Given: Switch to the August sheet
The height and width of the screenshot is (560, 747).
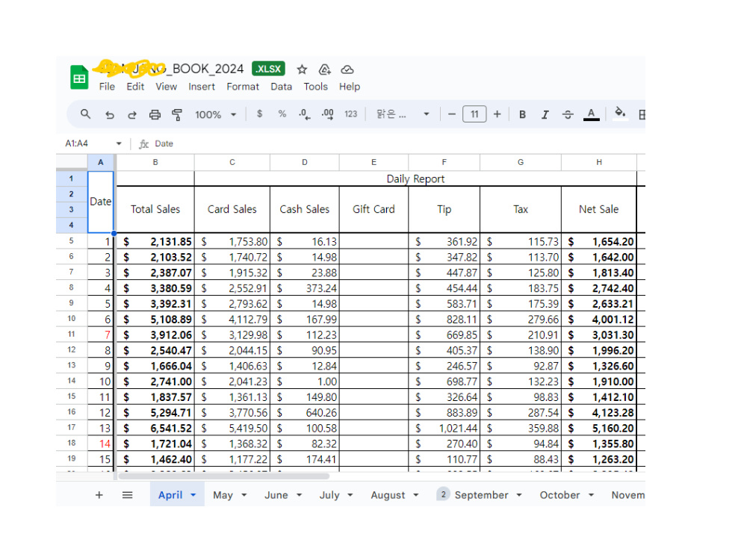Looking at the screenshot, I should pyautogui.click(x=388, y=495).
